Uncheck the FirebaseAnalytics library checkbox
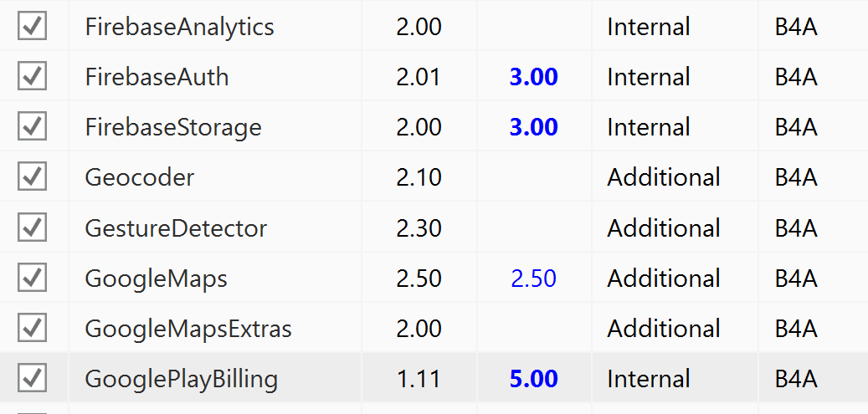868x414 pixels. 32,26
